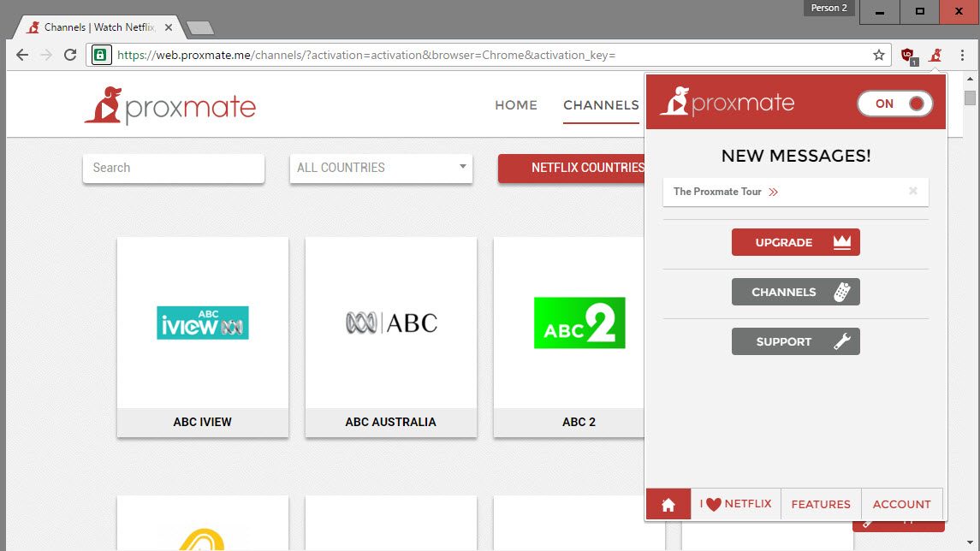Open the ABC IVIEW channel card
The width and height of the screenshot is (980, 551).
point(203,337)
